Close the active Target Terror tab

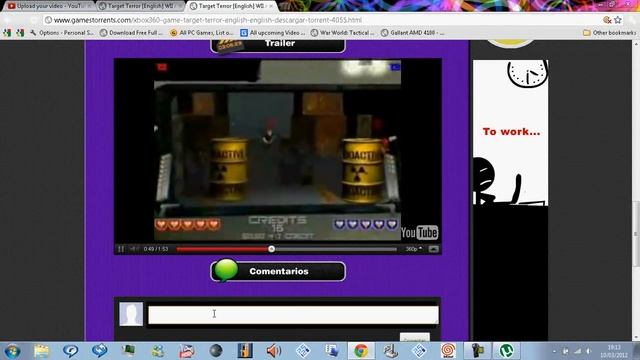(271, 6)
